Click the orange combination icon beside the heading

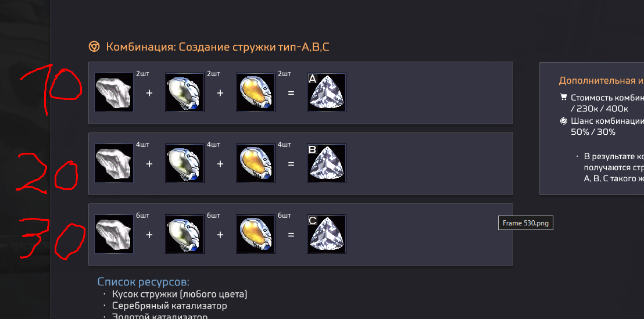pyautogui.click(x=94, y=46)
